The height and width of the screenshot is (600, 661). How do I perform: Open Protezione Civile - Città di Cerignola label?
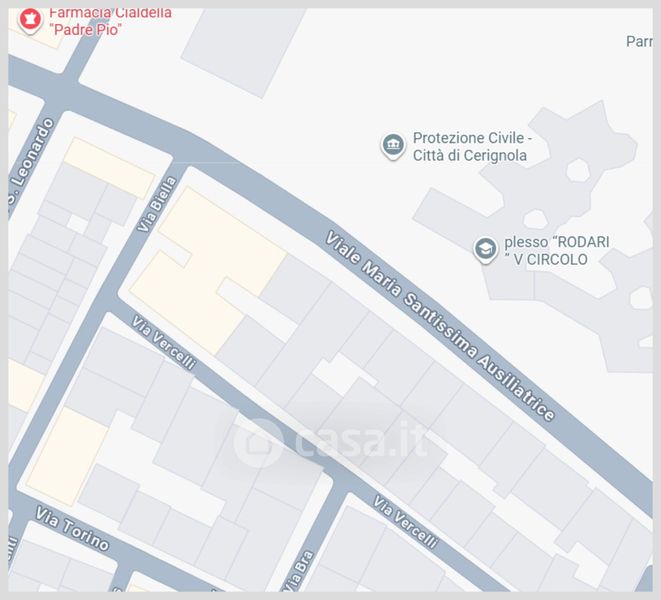point(472,146)
